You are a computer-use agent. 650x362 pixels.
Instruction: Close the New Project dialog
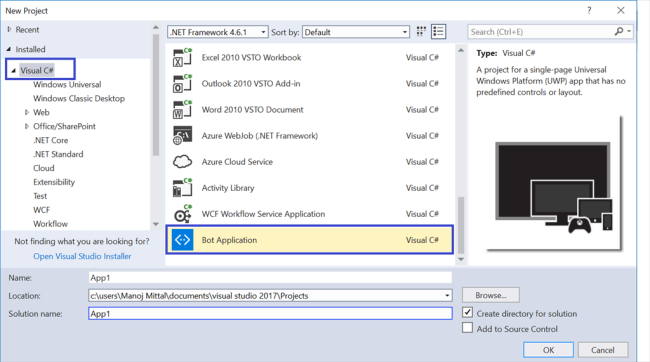(621, 10)
